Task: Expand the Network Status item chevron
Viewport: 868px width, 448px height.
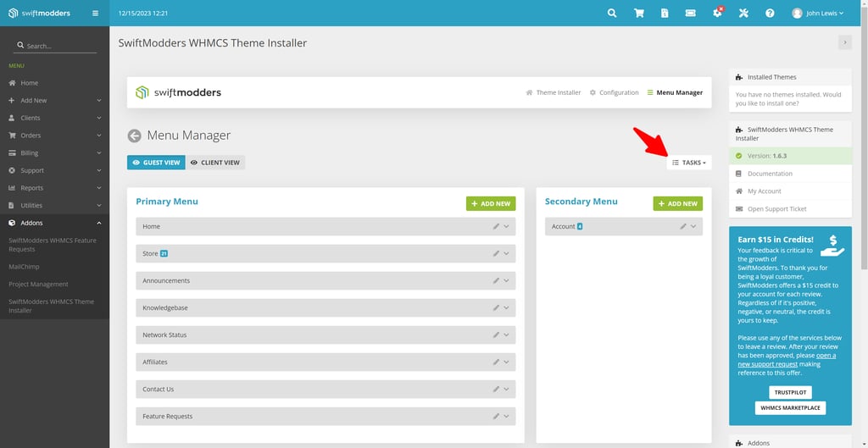Action: pos(506,335)
